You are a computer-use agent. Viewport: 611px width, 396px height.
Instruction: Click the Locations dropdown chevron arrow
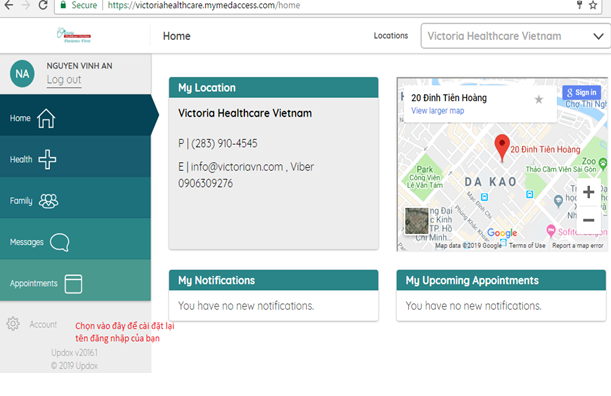[598, 36]
